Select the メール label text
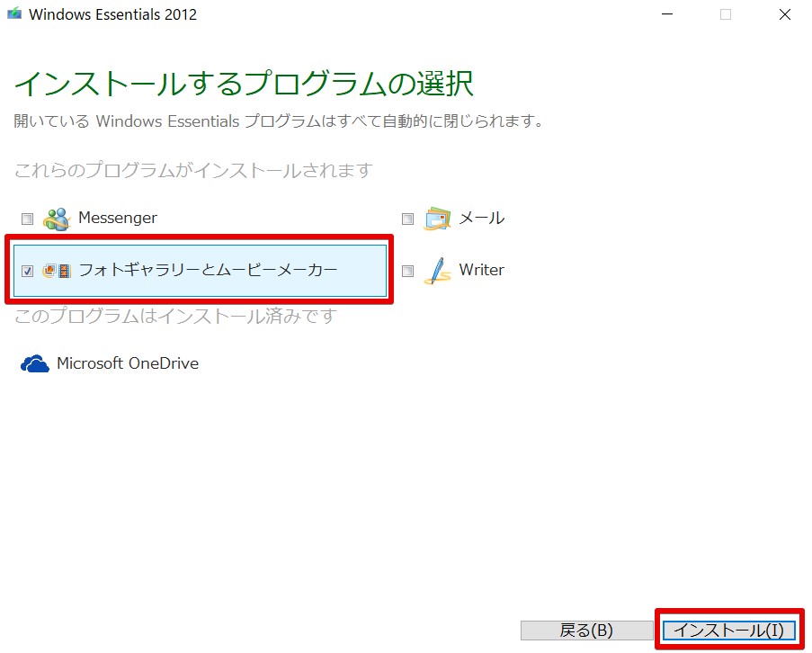 tap(482, 218)
